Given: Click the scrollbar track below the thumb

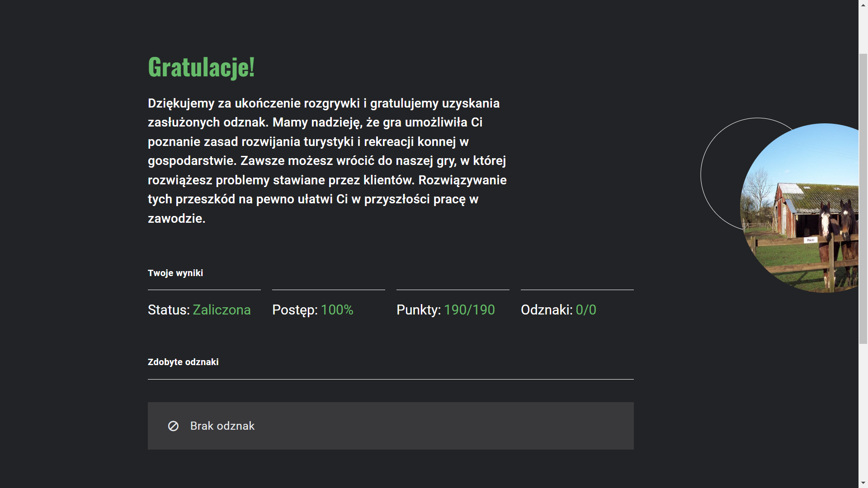Looking at the screenshot, I should coord(863,411).
